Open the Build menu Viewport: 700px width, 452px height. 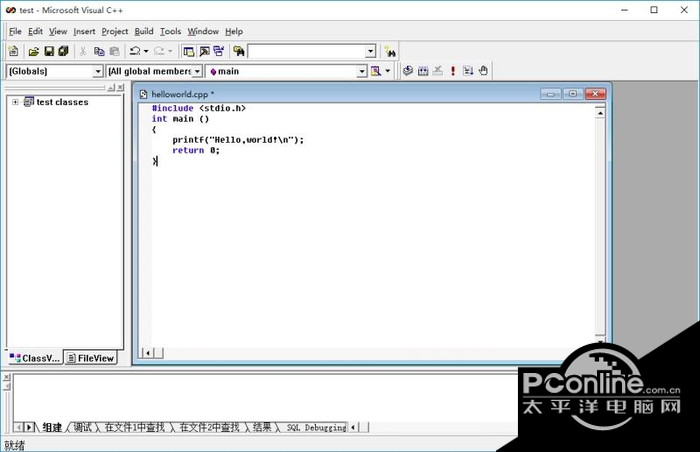point(144,31)
